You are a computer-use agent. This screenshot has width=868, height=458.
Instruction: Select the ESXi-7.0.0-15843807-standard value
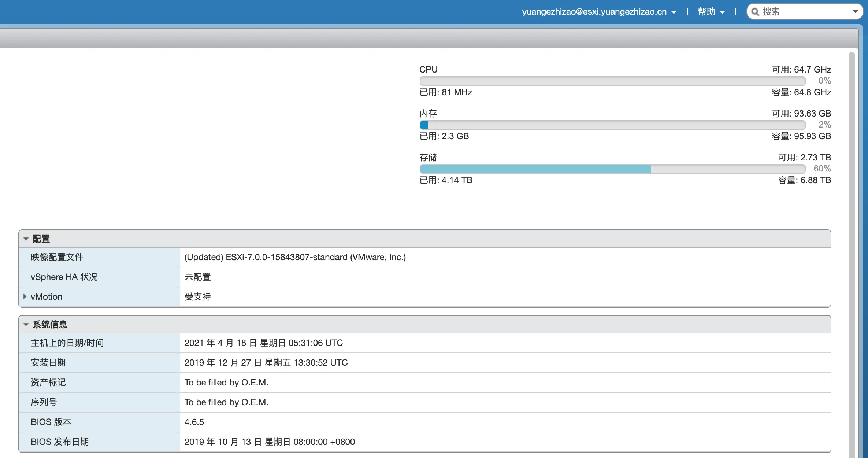pos(295,257)
